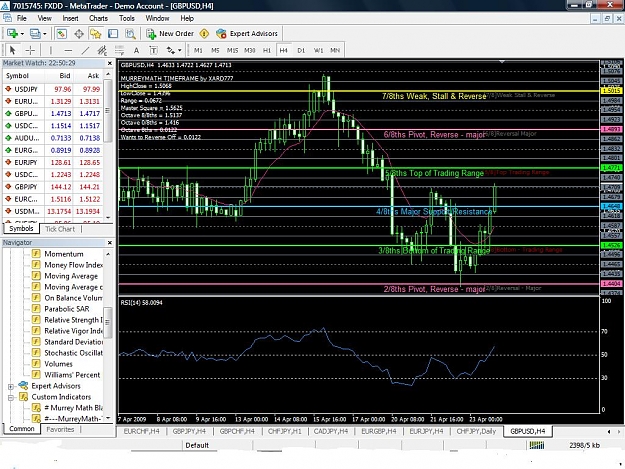Click the connection status bars icon
Screen dimensions: 625x469
point(537,445)
